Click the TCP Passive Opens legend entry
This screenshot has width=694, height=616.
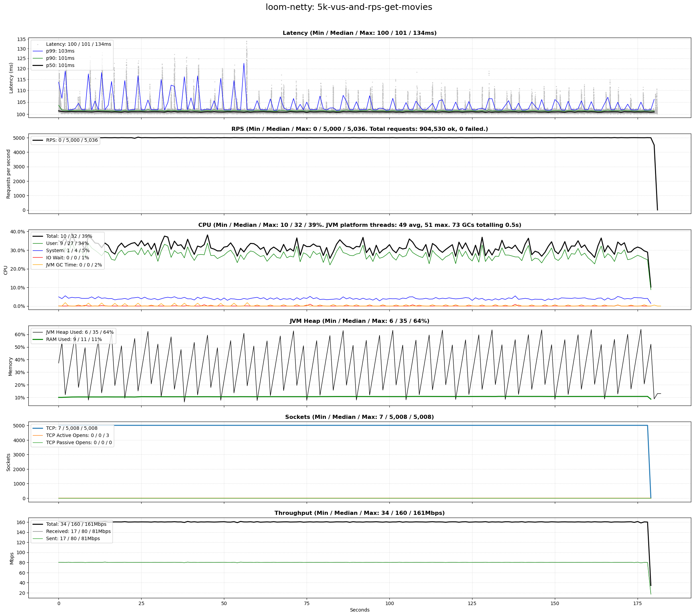tap(79, 442)
